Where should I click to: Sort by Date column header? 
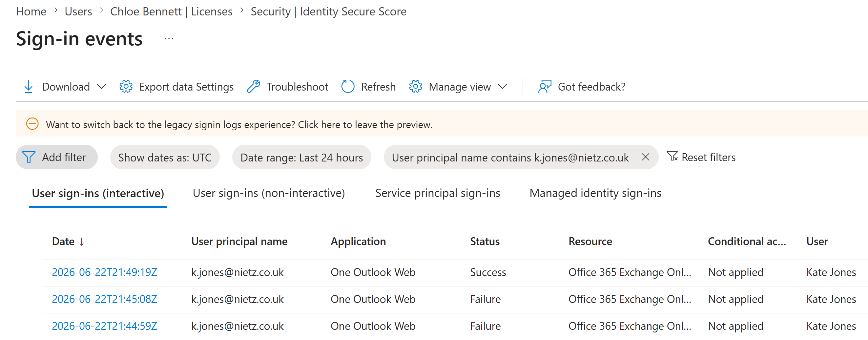[x=63, y=241]
